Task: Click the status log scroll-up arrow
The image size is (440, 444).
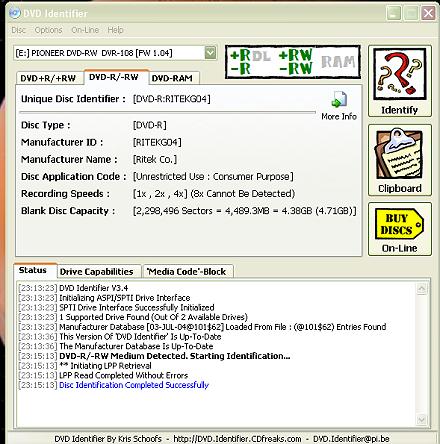Action: [422, 289]
